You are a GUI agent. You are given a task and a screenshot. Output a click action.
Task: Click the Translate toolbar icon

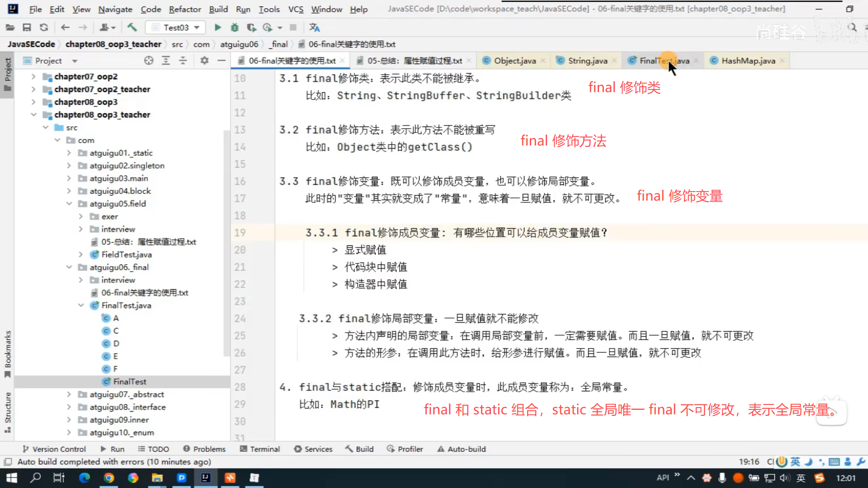[314, 28]
